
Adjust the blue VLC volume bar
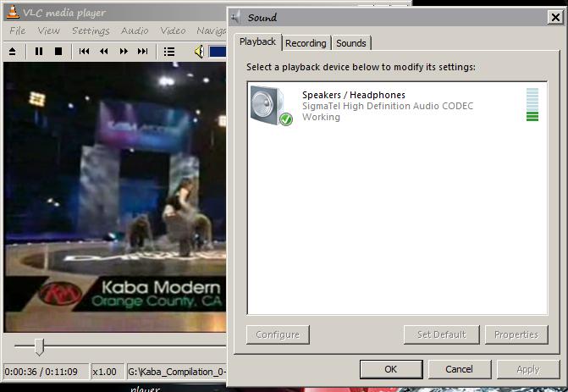tap(218, 52)
